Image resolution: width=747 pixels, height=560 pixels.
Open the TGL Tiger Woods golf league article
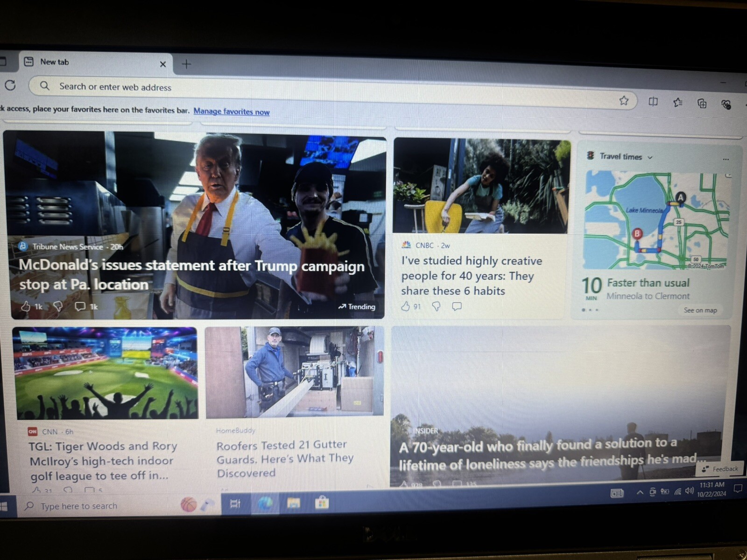pyautogui.click(x=103, y=461)
